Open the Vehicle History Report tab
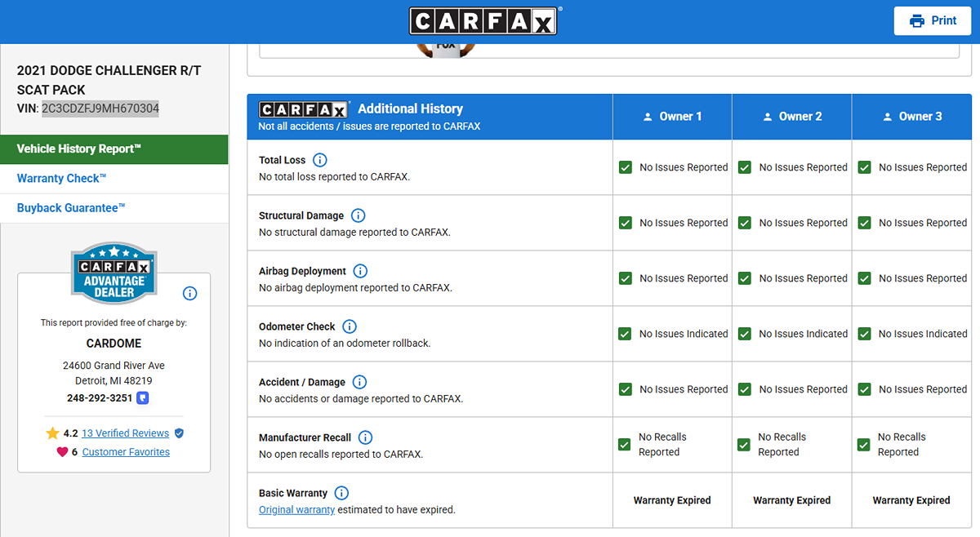Screen dimensions: 980x537 [114, 149]
